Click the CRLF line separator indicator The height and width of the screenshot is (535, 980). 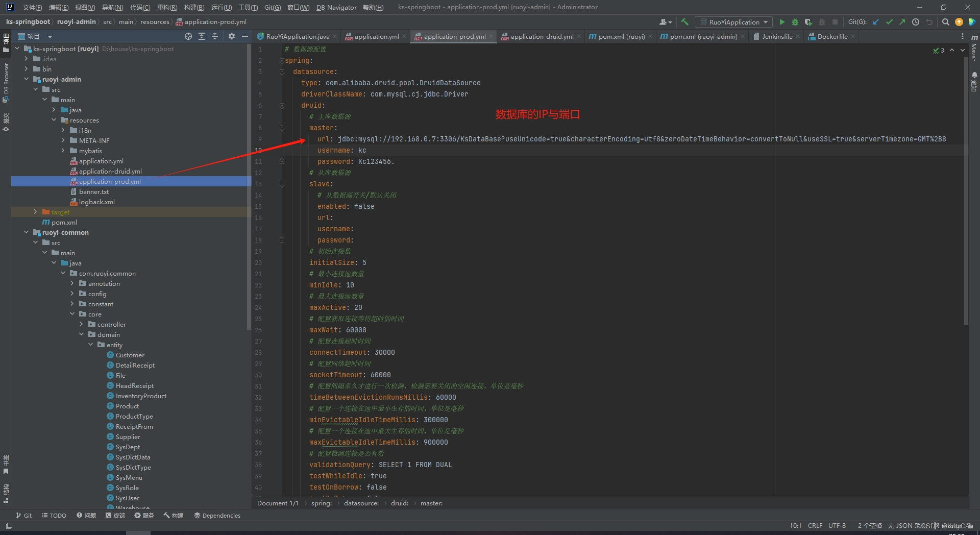pos(815,525)
